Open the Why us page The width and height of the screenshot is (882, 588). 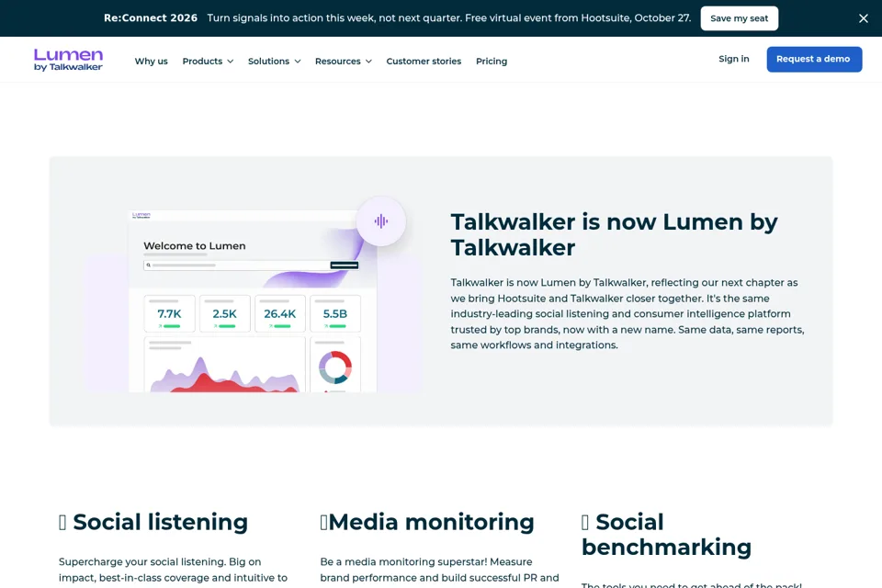(x=151, y=61)
